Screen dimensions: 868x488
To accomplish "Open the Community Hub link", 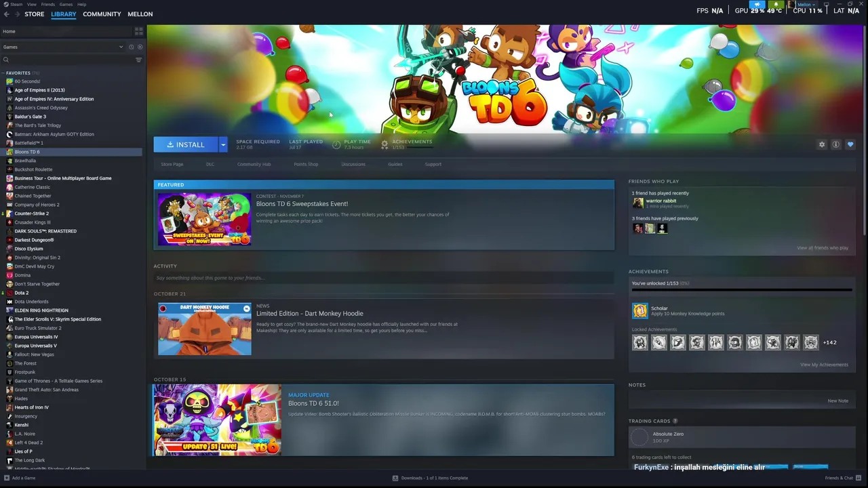I will point(254,164).
